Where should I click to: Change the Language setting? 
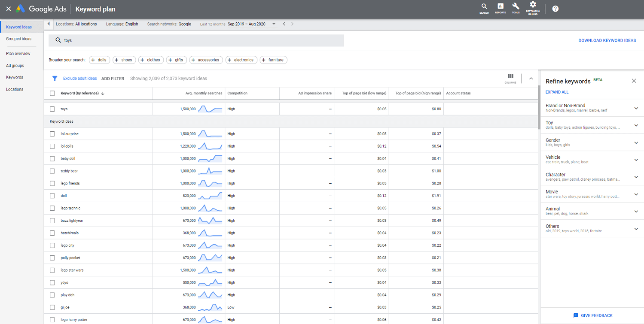pyautogui.click(x=122, y=24)
